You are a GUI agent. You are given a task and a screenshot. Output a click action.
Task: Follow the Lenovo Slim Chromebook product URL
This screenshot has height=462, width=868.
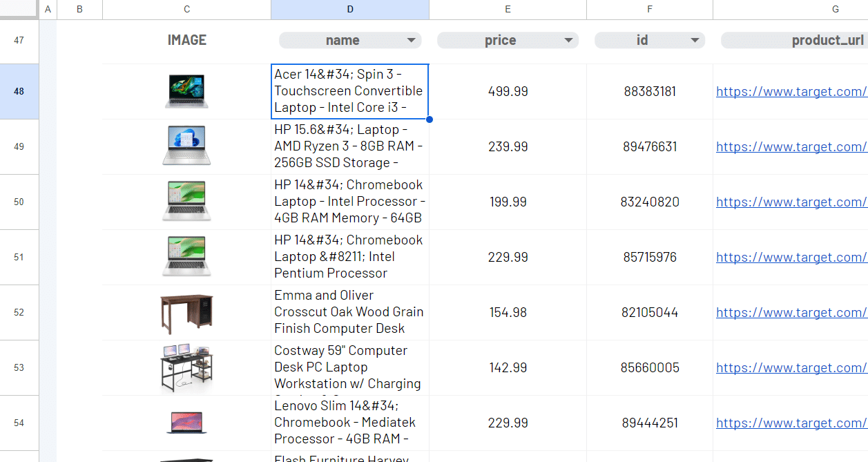(x=791, y=423)
